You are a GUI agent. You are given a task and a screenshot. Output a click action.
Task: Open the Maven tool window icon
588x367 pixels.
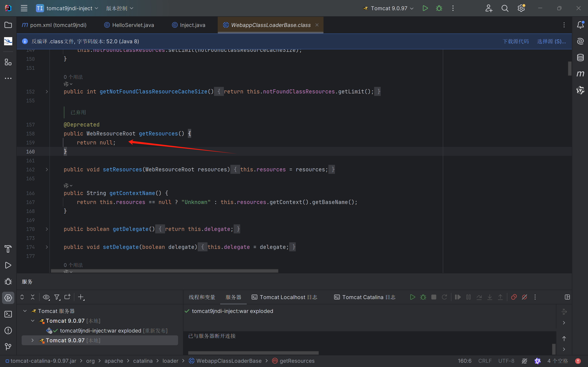[580, 74]
